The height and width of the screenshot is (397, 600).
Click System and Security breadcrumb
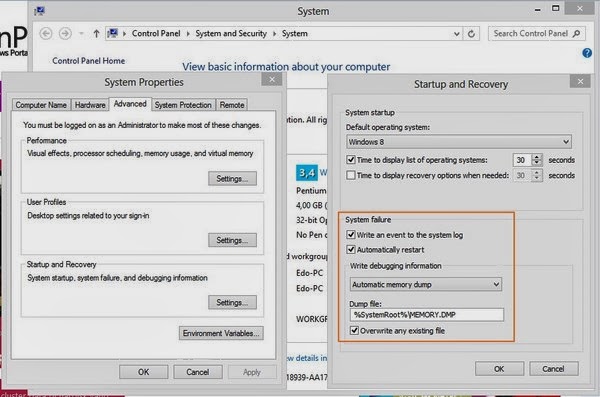231,34
